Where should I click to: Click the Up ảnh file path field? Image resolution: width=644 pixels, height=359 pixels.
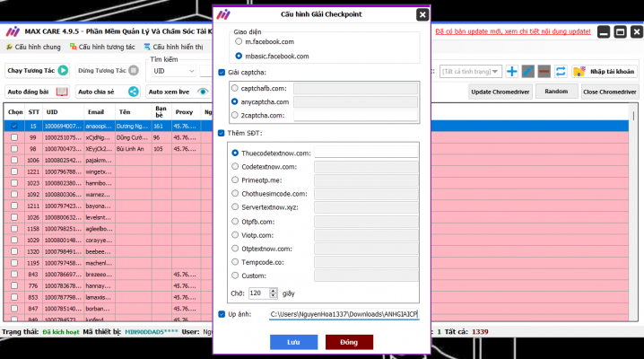pos(344,314)
